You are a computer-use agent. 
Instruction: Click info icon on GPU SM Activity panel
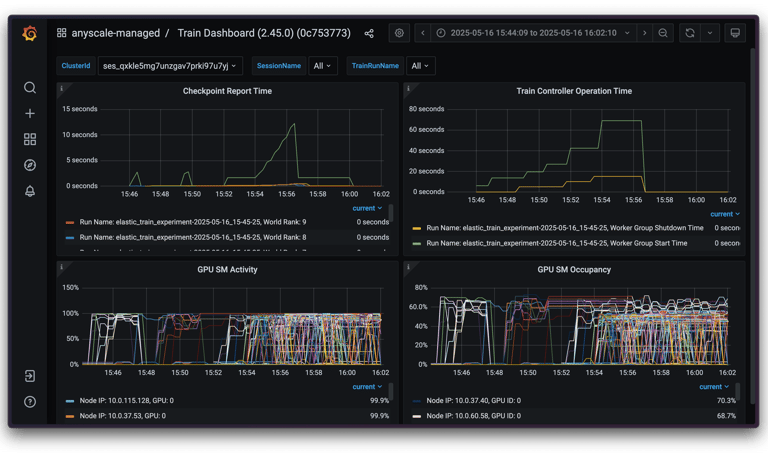tap(62, 267)
